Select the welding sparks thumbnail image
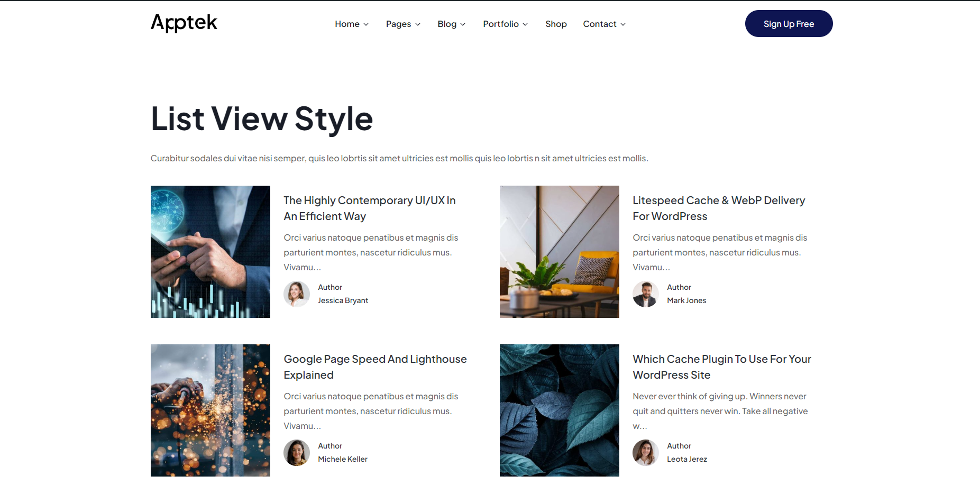980x494 pixels. [x=210, y=410]
